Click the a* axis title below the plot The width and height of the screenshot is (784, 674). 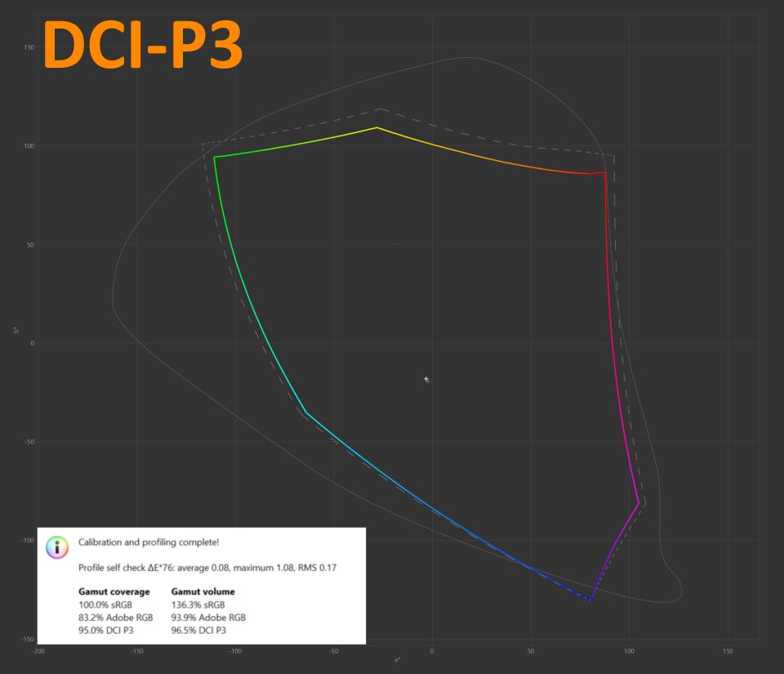[397, 660]
